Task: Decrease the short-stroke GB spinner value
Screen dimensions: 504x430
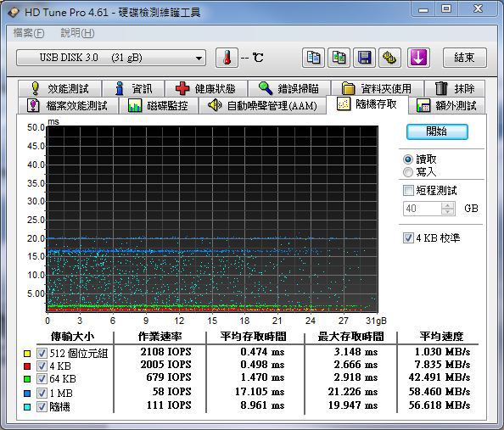Action: (x=448, y=211)
